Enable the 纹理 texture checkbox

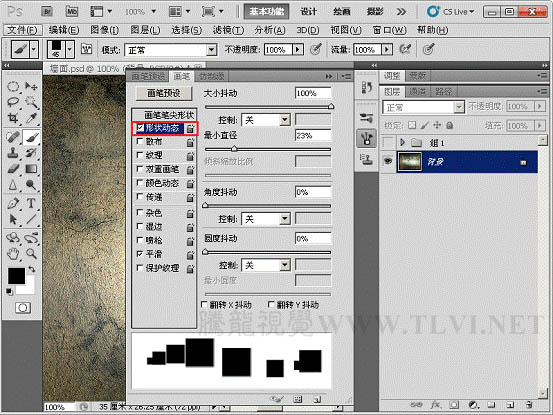[140, 155]
